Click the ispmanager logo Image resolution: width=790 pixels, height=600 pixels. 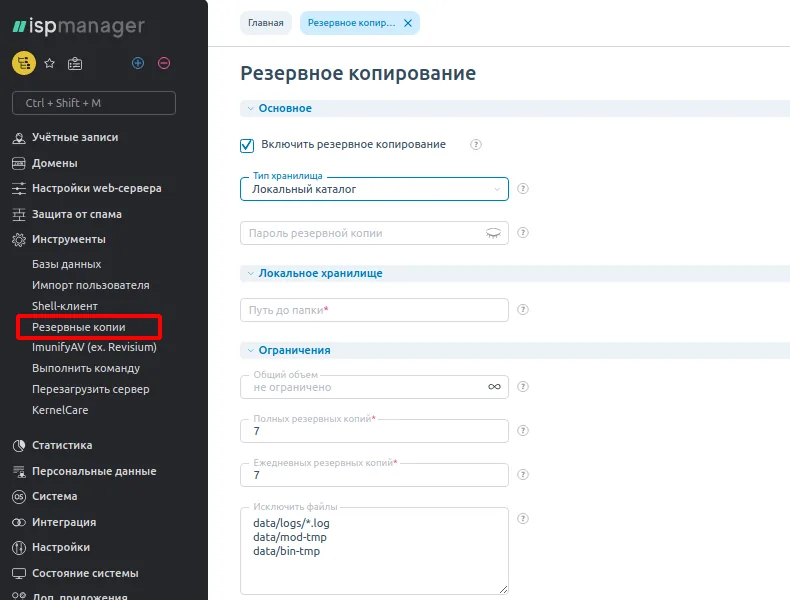point(79,26)
